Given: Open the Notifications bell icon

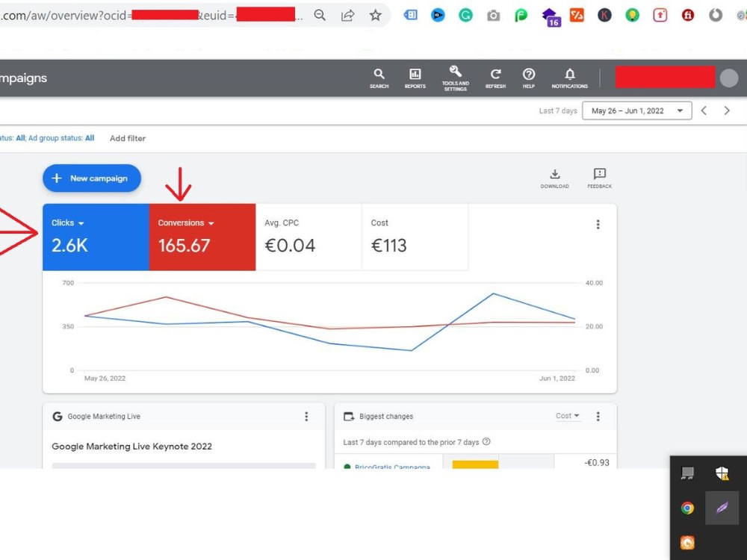Looking at the screenshot, I should point(570,78).
